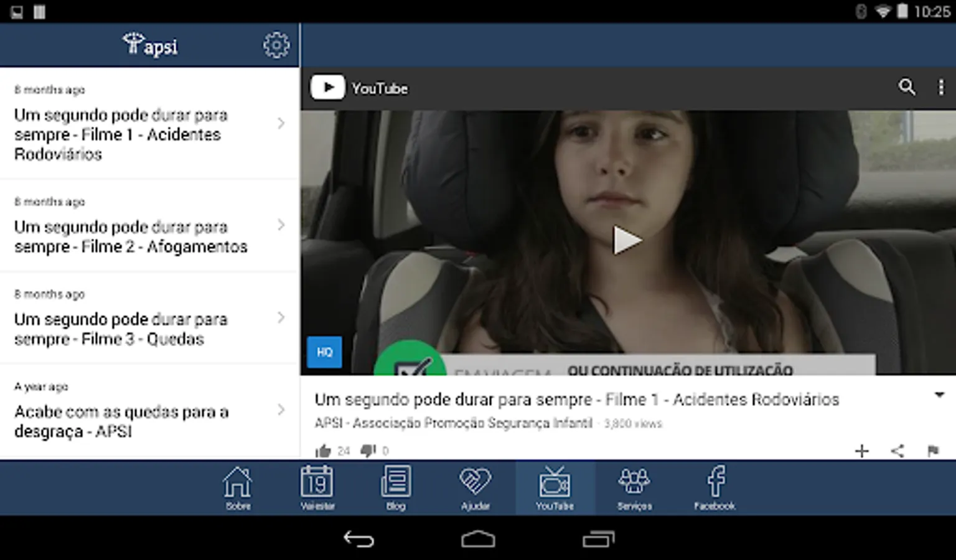This screenshot has height=560, width=956.
Task: Open the YouTube overflow menu
Action: tap(941, 88)
